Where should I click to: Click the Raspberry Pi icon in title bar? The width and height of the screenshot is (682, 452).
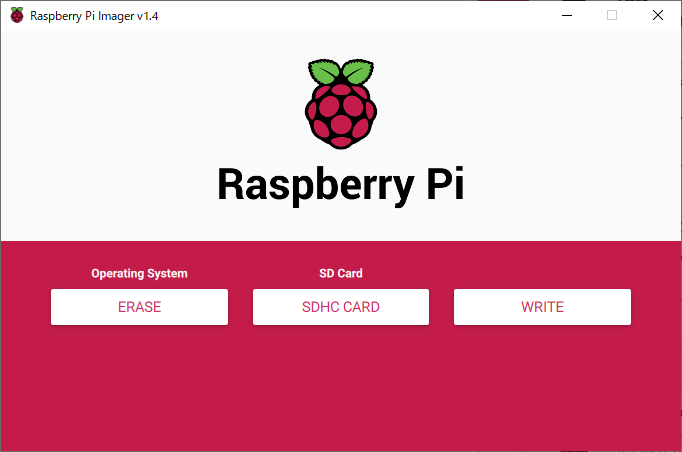17,16
